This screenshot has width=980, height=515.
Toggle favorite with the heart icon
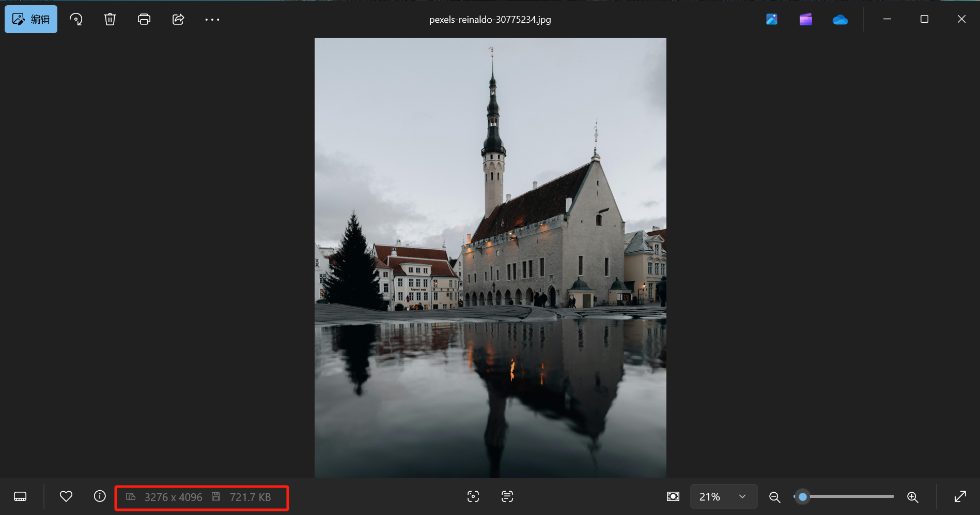click(x=66, y=496)
